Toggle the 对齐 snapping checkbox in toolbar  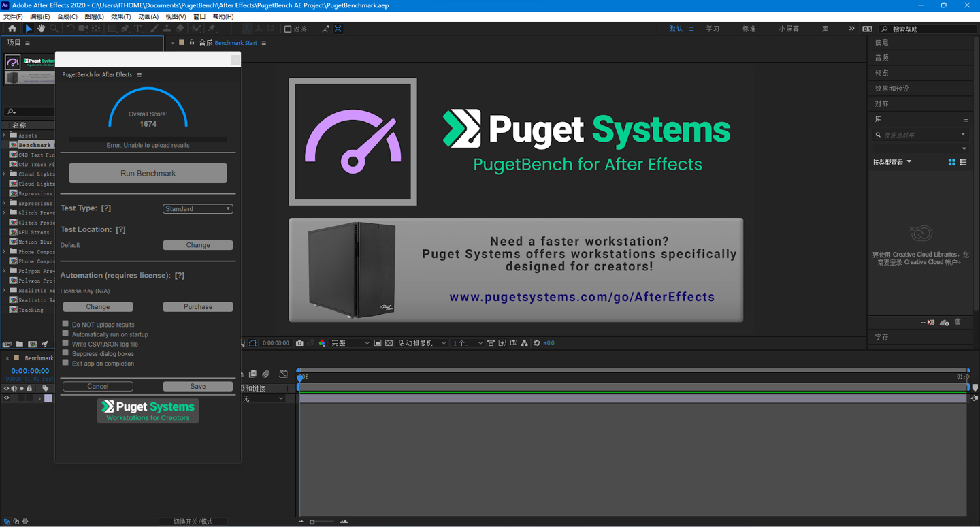pos(288,29)
